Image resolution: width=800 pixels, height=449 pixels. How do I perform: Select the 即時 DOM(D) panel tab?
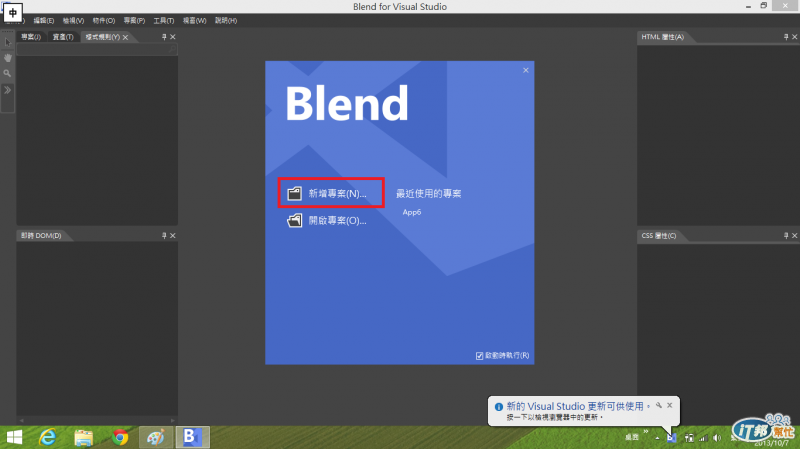(41, 235)
